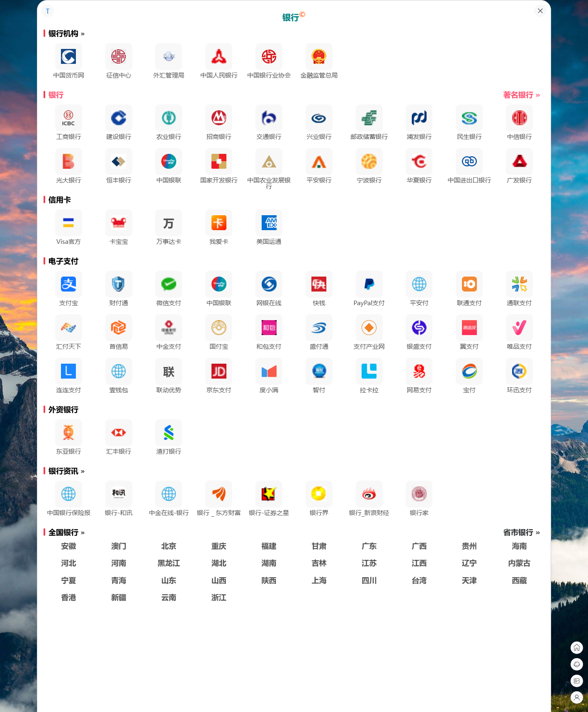Select the 上海 region link
This screenshot has width=588, height=712.
[x=319, y=581]
